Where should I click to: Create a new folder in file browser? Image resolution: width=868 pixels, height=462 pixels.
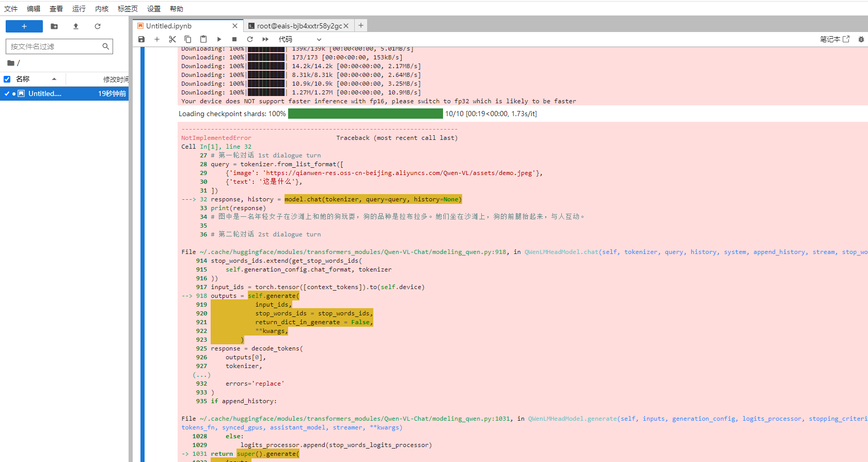click(x=54, y=26)
